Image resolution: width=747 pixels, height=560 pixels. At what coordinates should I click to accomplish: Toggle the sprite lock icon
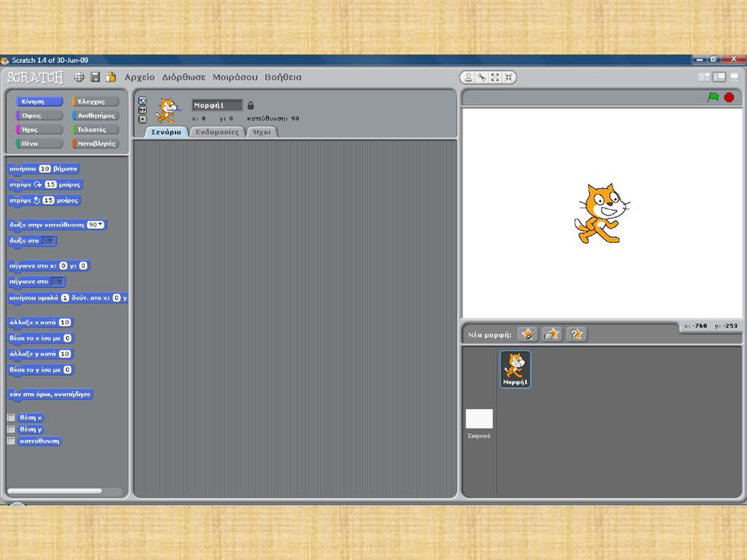coord(251,105)
